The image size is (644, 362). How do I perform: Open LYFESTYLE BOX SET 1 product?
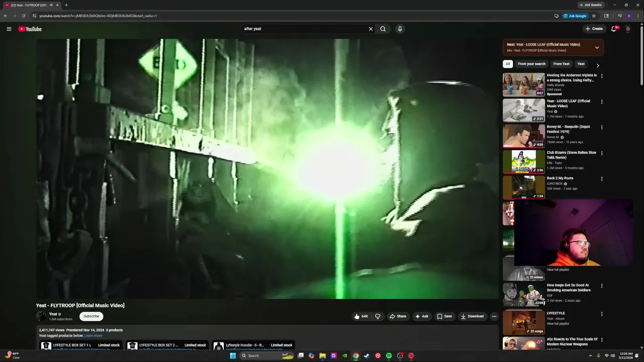(80, 345)
